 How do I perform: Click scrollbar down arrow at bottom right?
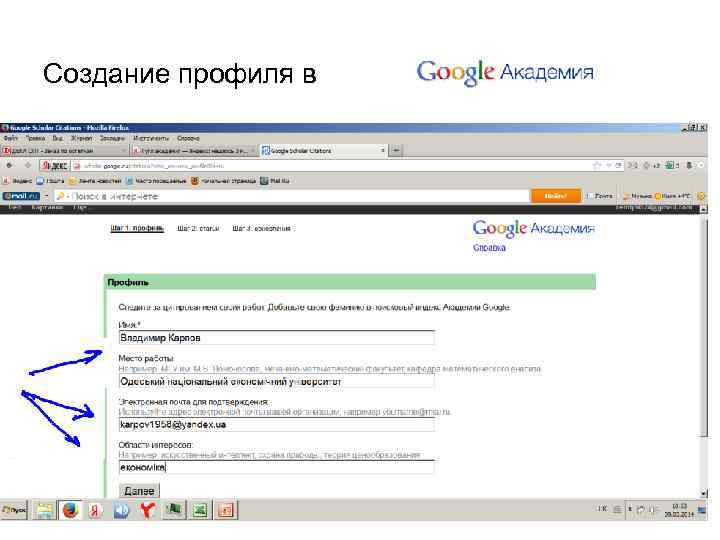point(704,494)
